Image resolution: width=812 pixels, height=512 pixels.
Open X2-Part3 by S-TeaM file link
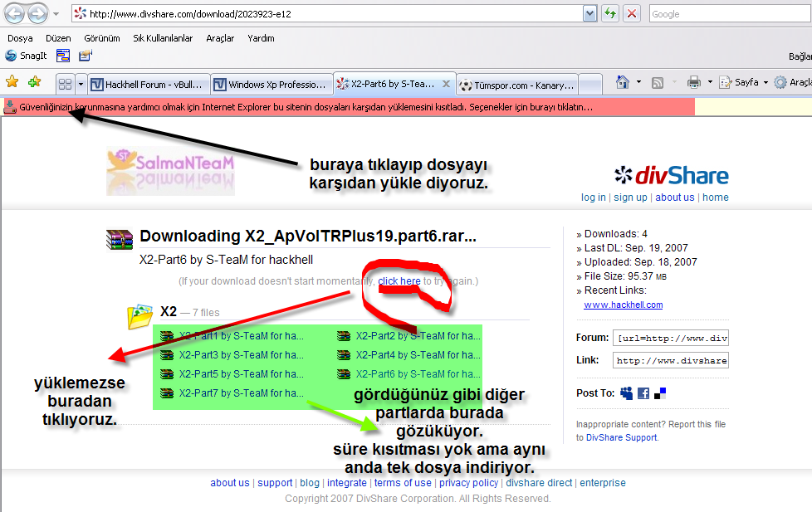click(x=242, y=355)
